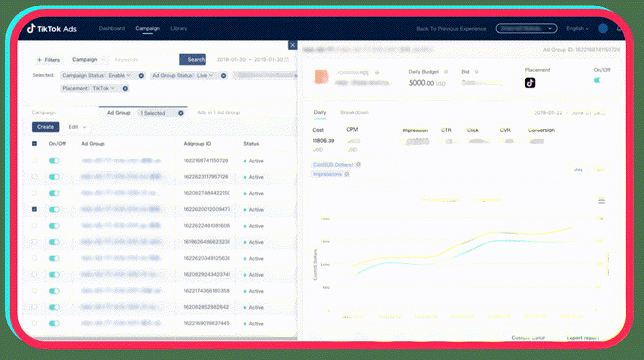Switch to the Campaign tab in list

pos(44,113)
